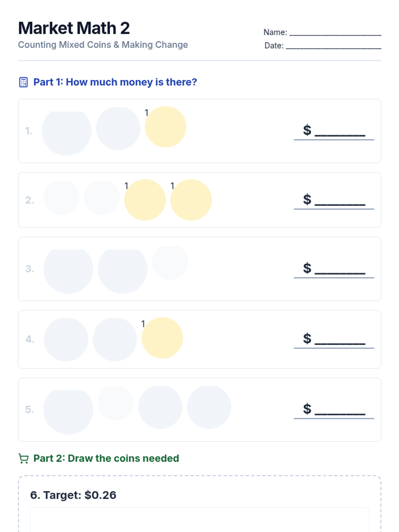Click the shopping cart icon beside Part 2
399x532 pixels.
23,459
